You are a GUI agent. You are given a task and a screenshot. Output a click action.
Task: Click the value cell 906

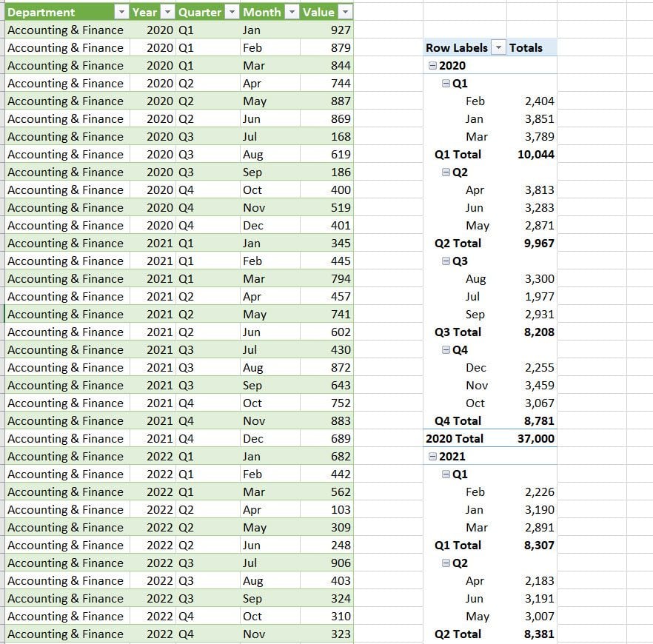point(326,563)
